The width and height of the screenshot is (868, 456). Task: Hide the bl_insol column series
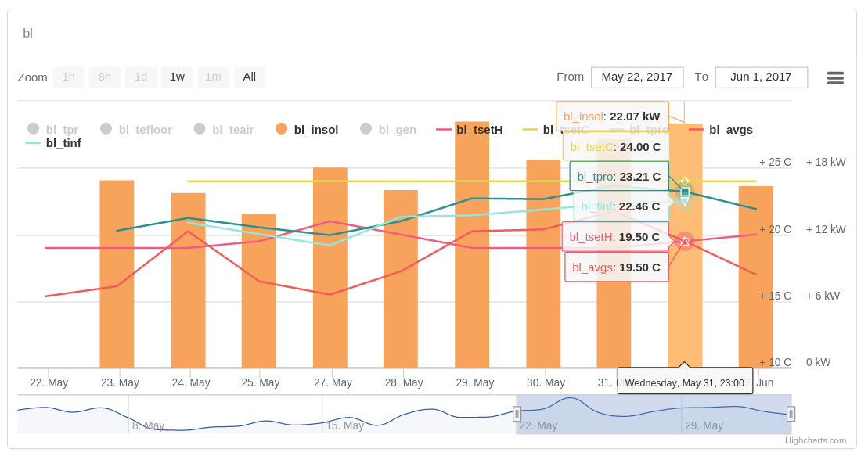(x=315, y=130)
